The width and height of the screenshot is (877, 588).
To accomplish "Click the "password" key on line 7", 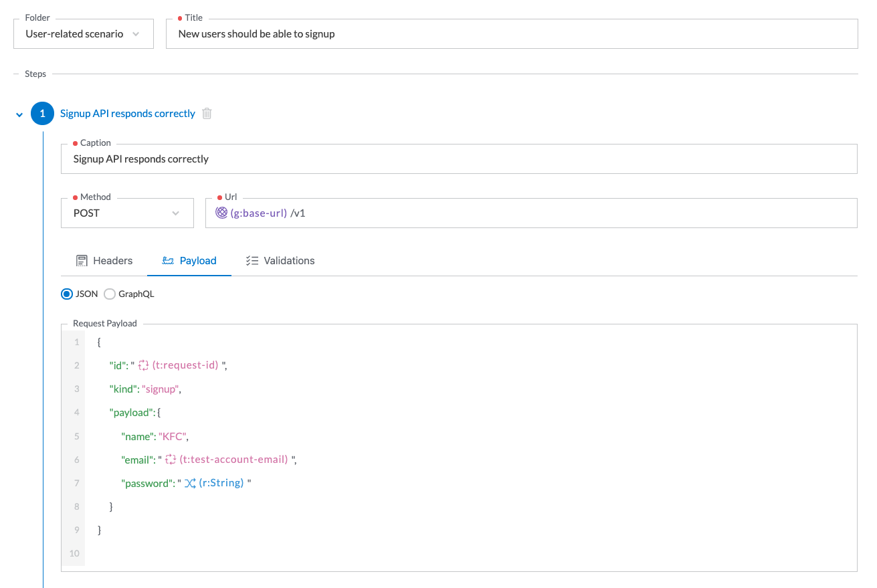I will point(147,483).
